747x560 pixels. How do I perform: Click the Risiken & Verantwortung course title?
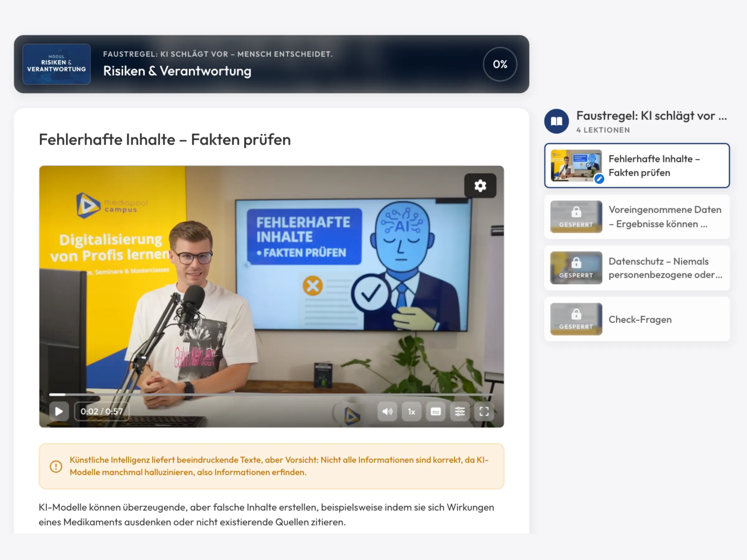(177, 71)
